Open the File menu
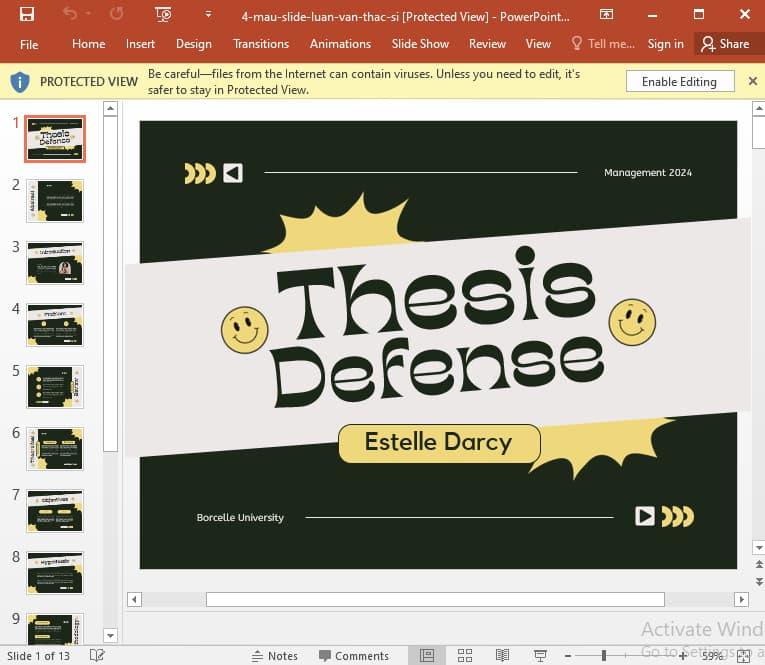The width and height of the screenshot is (765, 665). [x=29, y=44]
